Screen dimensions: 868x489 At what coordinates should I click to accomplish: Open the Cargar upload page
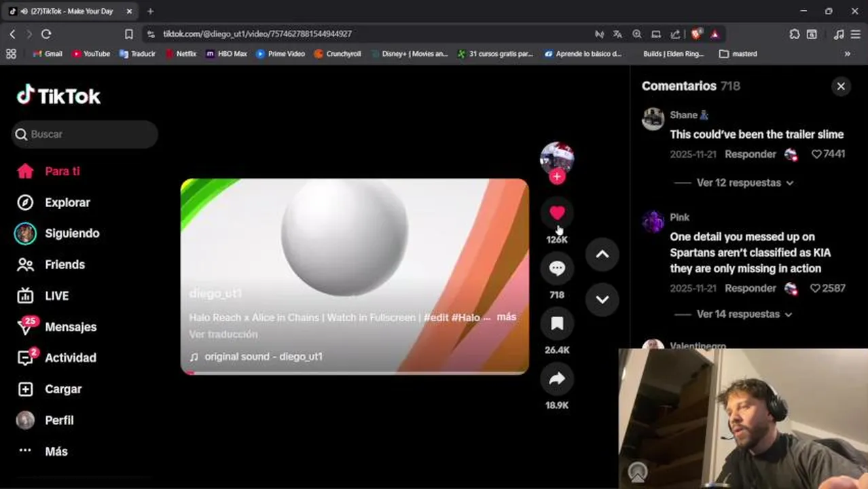pyautogui.click(x=49, y=389)
